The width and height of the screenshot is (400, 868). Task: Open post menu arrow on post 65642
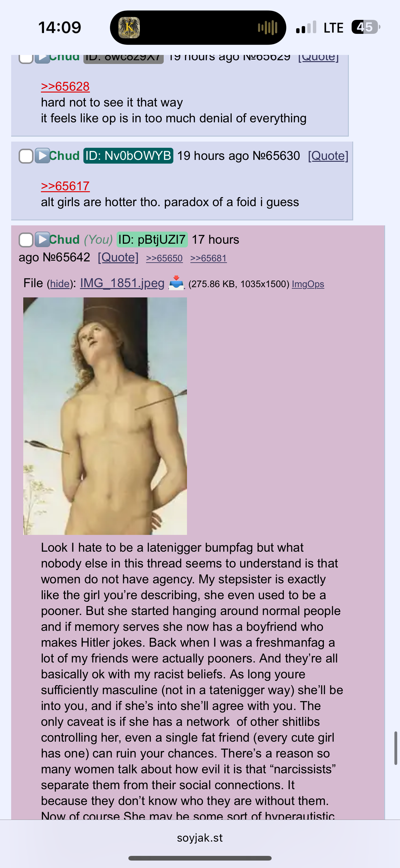pyautogui.click(x=42, y=240)
